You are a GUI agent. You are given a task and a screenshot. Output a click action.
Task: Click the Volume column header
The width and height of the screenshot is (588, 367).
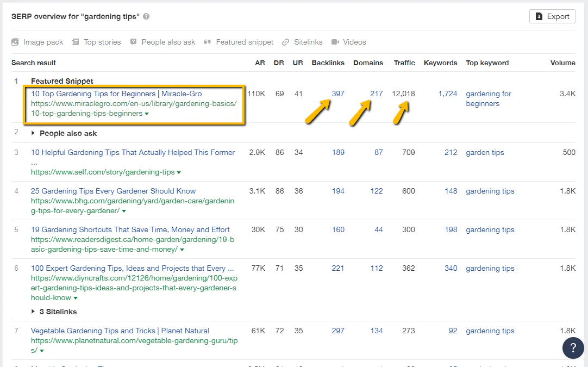(x=562, y=63)
